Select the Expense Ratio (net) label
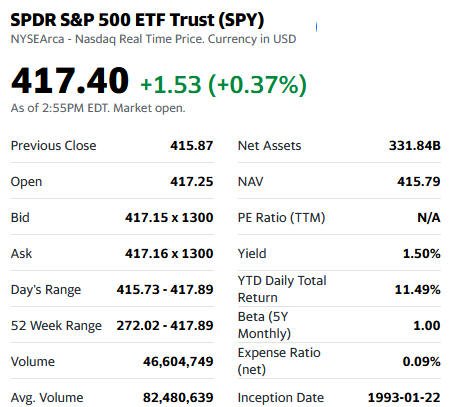Screen dimensions: 458x407 coord(279,361)
